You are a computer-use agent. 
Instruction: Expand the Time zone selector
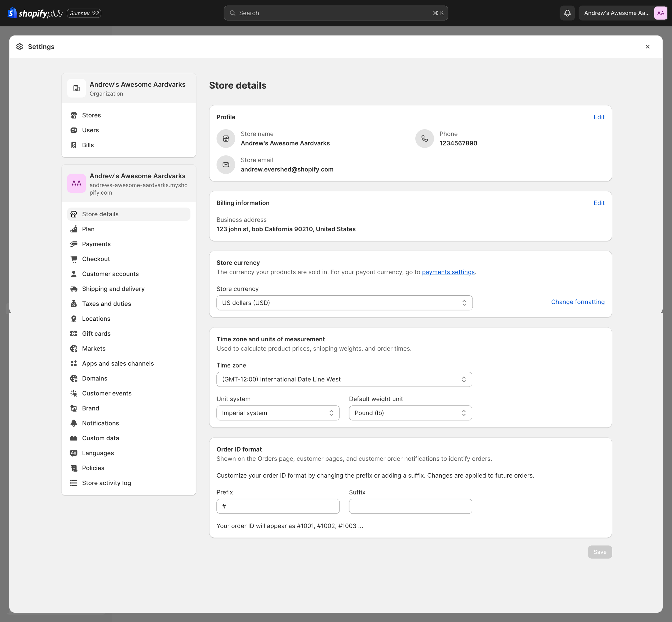tap(344, 379)
